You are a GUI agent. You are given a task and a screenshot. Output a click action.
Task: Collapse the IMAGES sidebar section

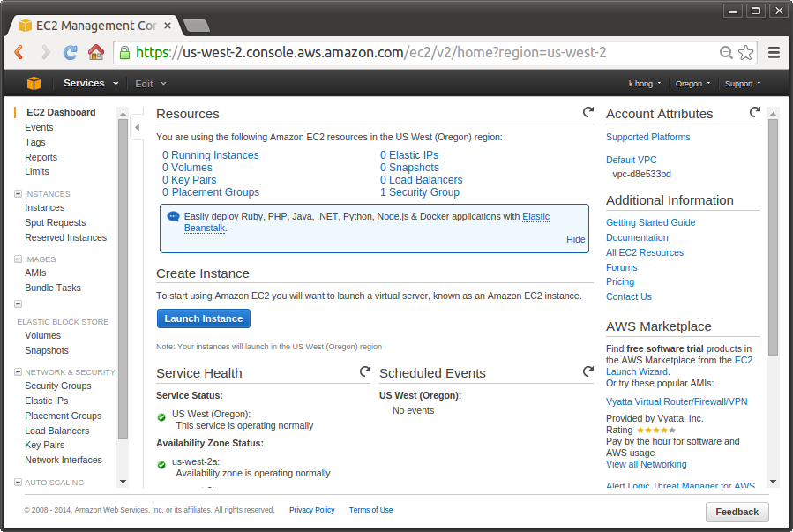point(19,259)
